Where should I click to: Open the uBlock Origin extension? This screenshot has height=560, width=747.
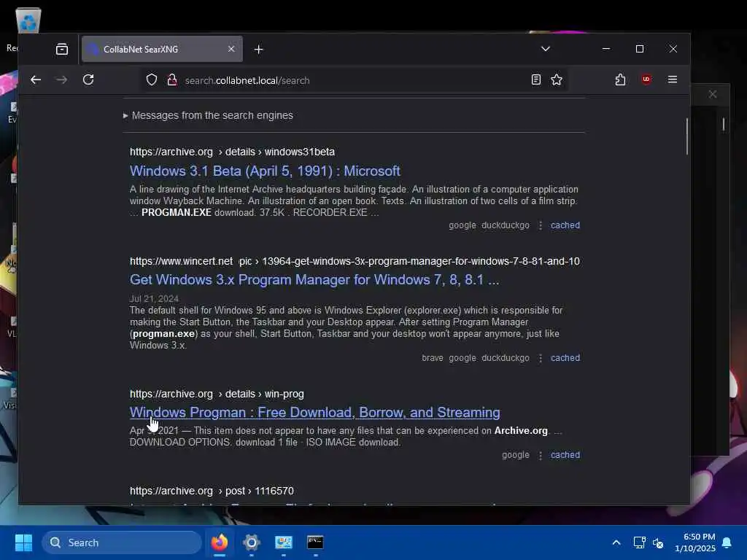coord(646,79)
